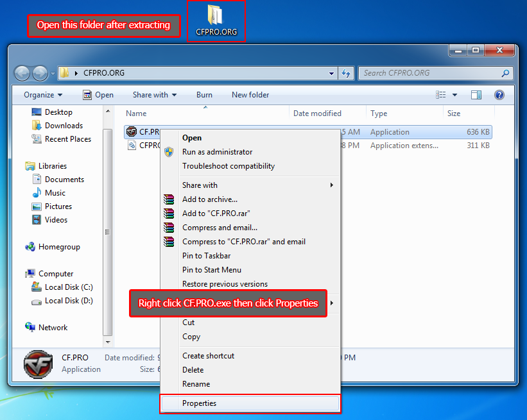
Task: Choose Properties in context menu
Action: 250,403
